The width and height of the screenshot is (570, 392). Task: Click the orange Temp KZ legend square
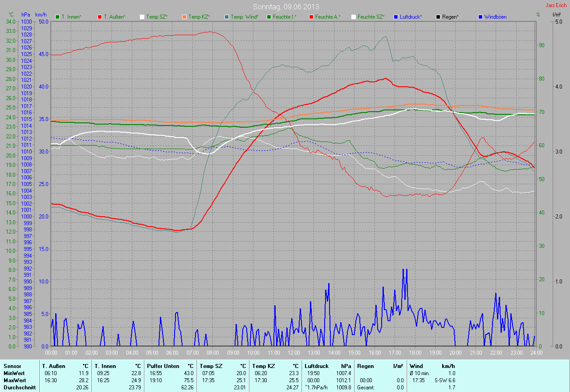[184, 17]
